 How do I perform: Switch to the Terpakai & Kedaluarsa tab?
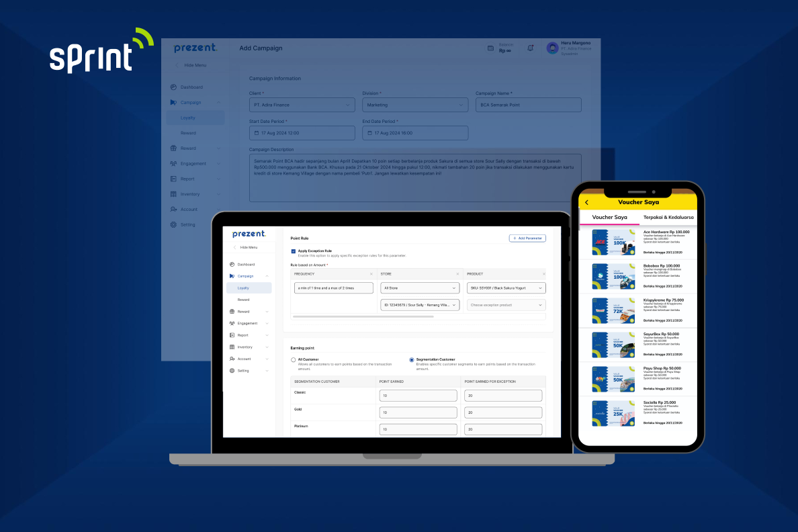[x=670, y=217]
